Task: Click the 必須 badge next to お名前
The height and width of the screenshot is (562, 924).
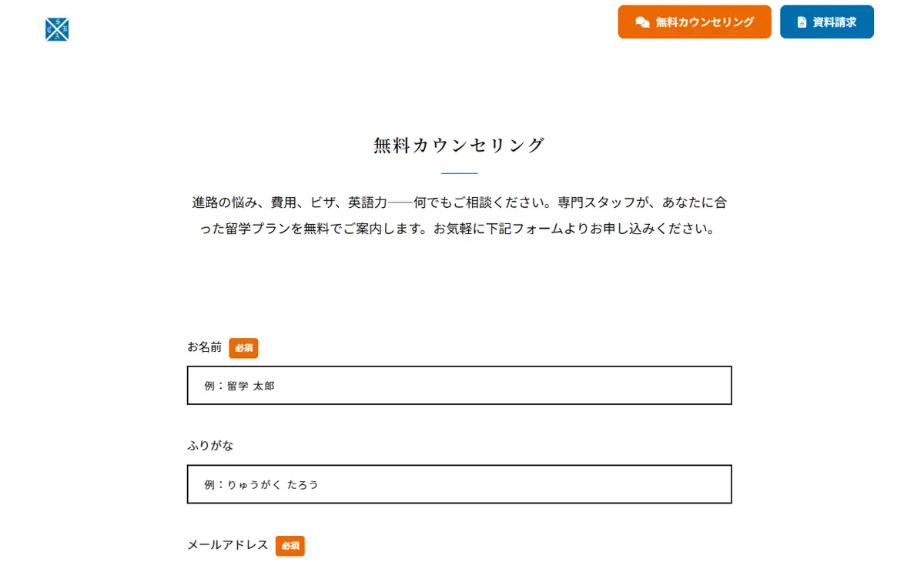Action: pos(243,348)
